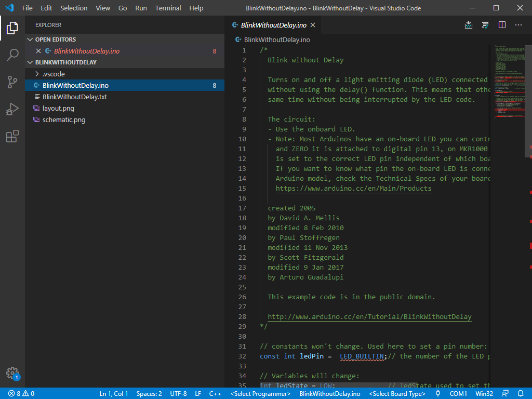Open the Explorer view in activity bar

(x=12, y=28)
